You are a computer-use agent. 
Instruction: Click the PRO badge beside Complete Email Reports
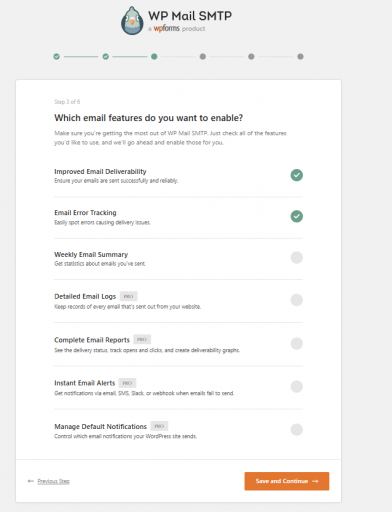tap(142, 339)
